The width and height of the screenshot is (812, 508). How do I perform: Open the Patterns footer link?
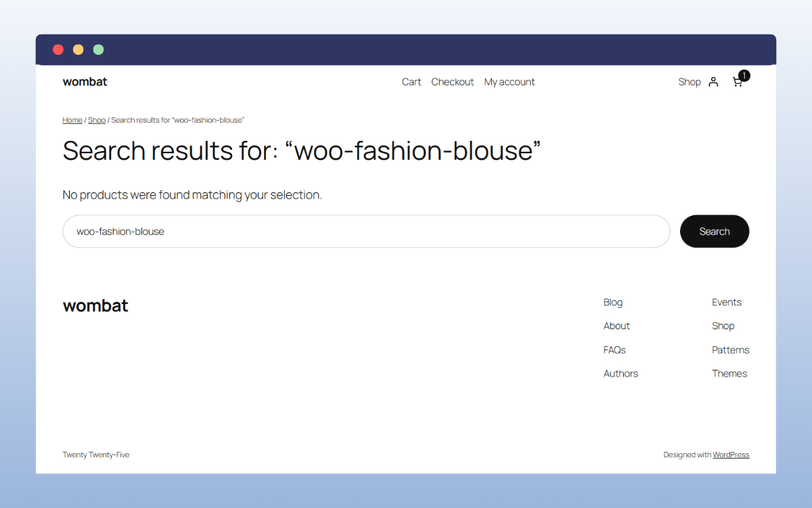[731, 350]
